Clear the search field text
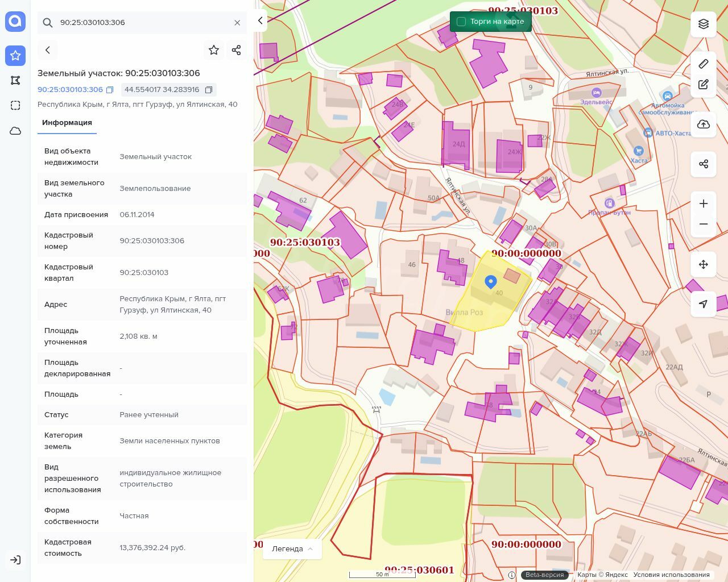This screenshot has width=728, height=582. tap(237, 23)
